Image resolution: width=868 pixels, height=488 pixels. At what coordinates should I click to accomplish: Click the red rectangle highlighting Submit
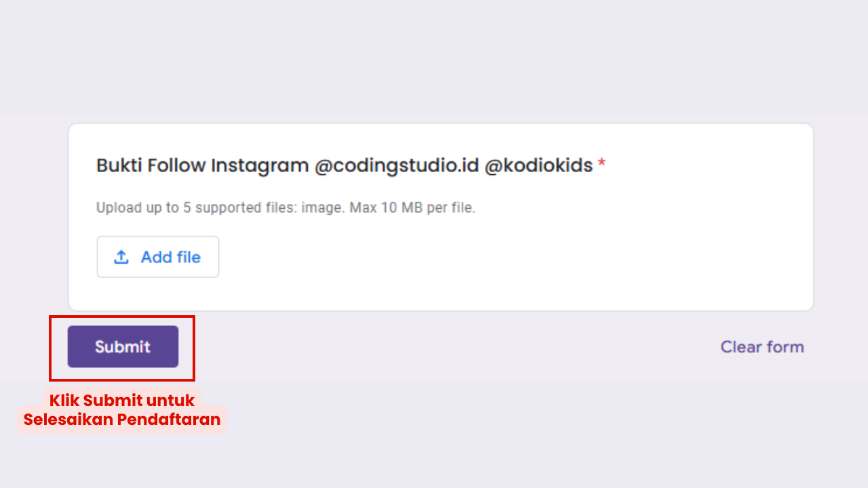click(121, 317)
